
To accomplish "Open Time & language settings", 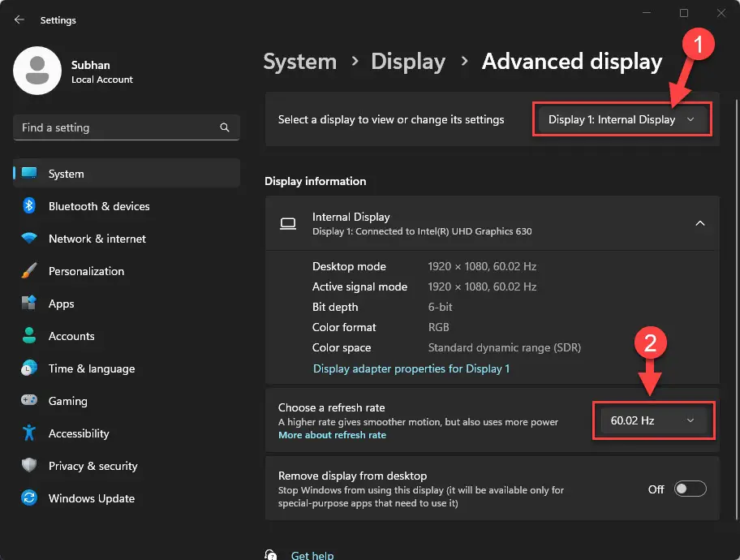I will click(x=127, y=368).
